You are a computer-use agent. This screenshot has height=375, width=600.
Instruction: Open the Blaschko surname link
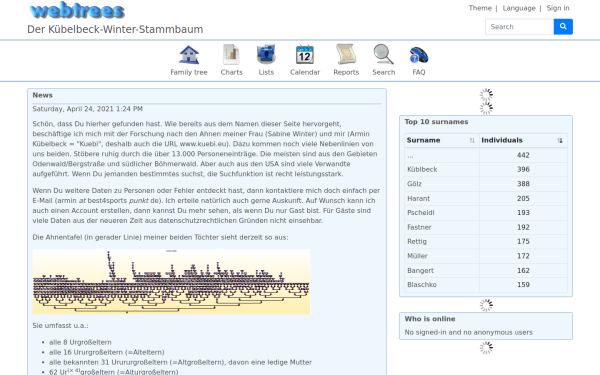pyautogui.click(x=422, y=285)
